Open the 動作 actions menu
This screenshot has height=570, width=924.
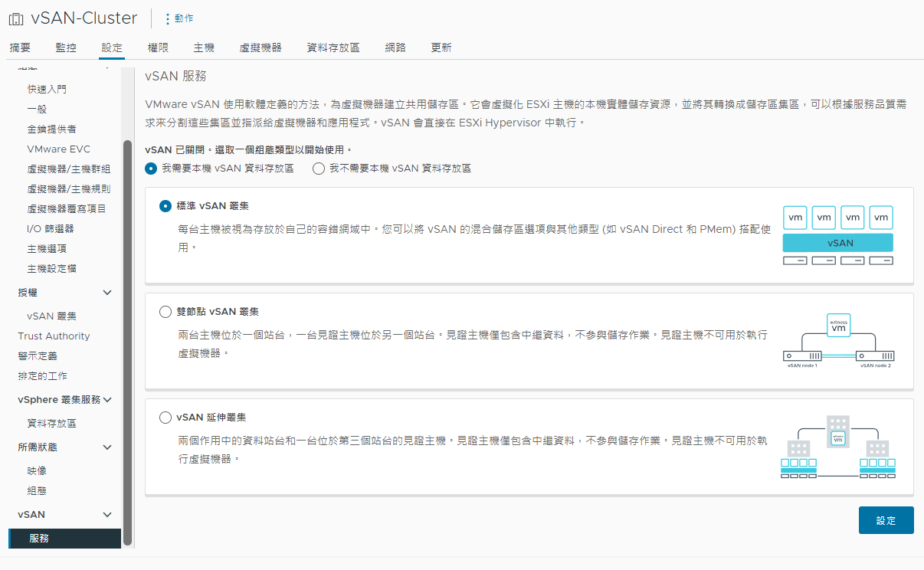pyautogui.click(x=179, y=18)
